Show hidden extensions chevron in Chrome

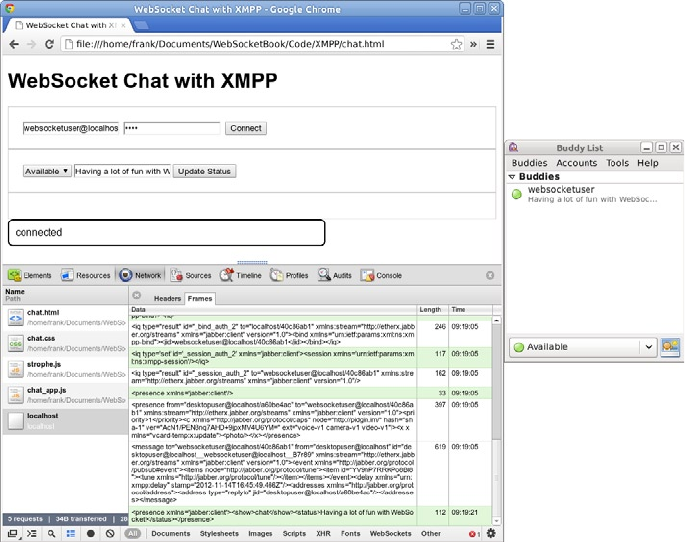tap(473, 44)
